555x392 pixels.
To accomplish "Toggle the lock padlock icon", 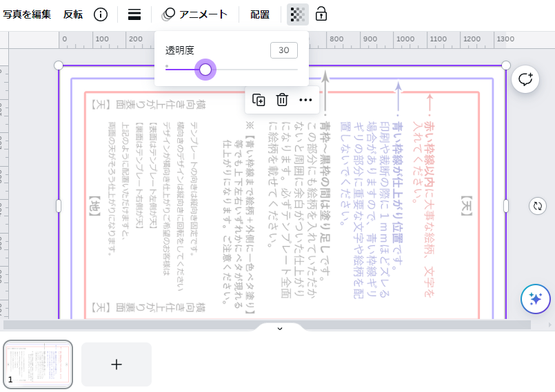I will pyautogui.click(x=321, y=14).
